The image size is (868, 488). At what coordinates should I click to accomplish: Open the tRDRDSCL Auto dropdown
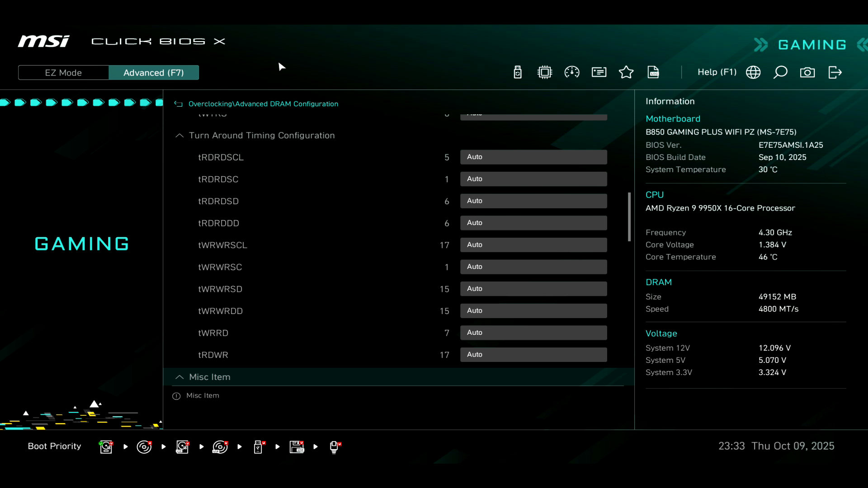[533, 157]
